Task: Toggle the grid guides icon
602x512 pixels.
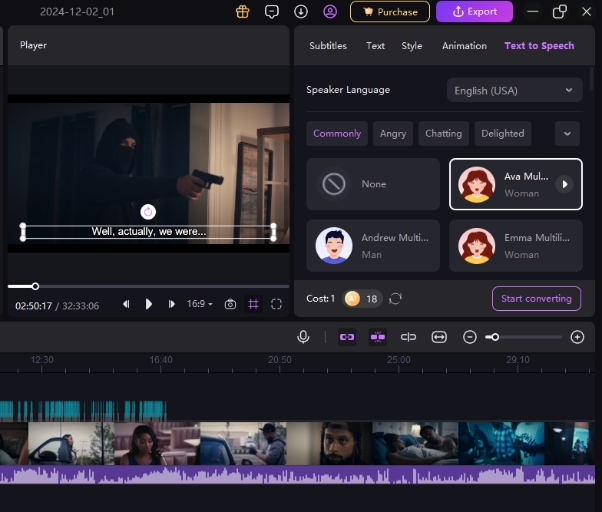Action: [x=253, y=304]
